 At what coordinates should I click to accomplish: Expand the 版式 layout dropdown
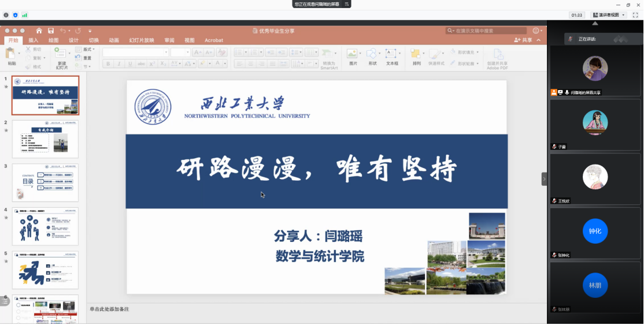[x=86, y=50]
